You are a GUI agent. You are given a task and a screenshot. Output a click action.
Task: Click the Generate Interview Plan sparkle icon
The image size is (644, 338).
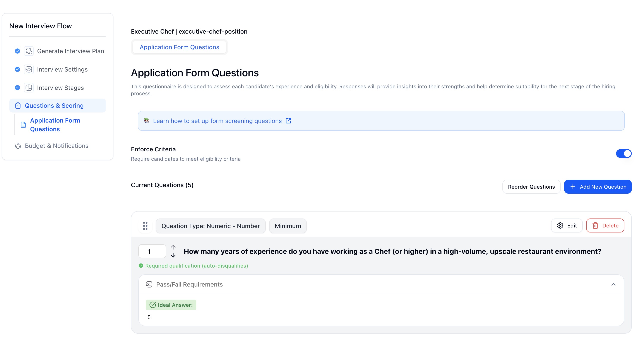[29, 51]
